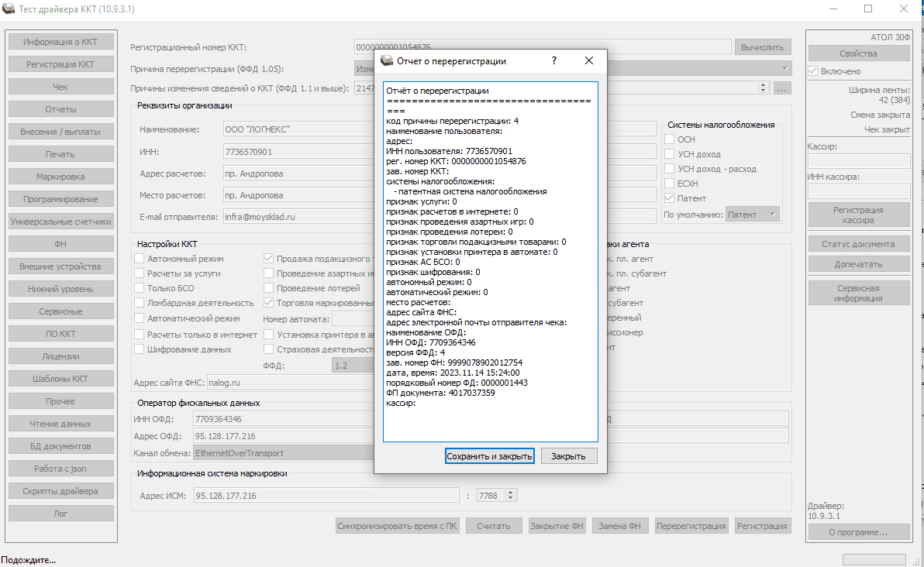The width and height of the screenshot is (924, 567).
Task: Open the 'О программе...' button
Action: pos(858,532)
